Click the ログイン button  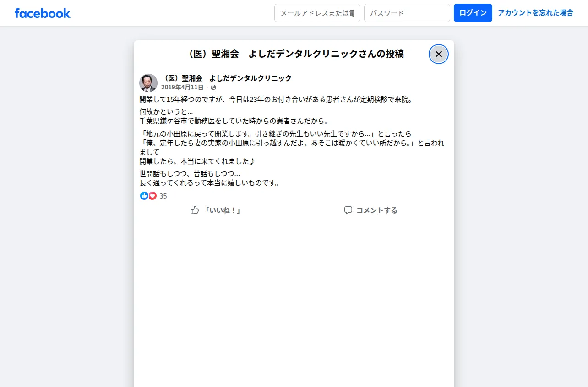point(473,13)
